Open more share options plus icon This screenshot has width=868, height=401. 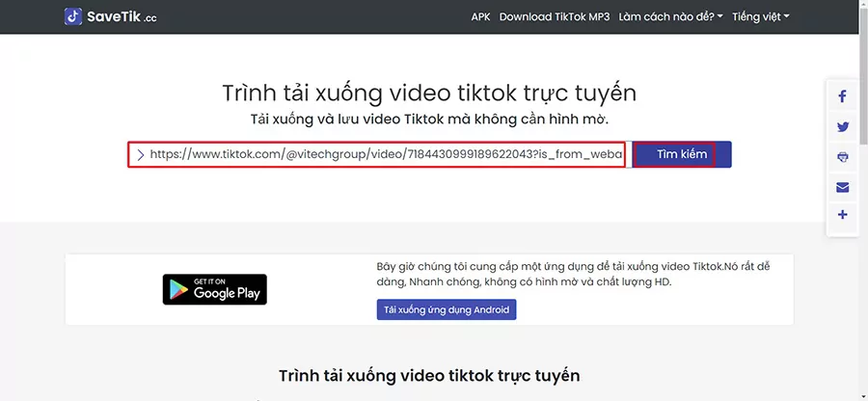coord(843,215)
